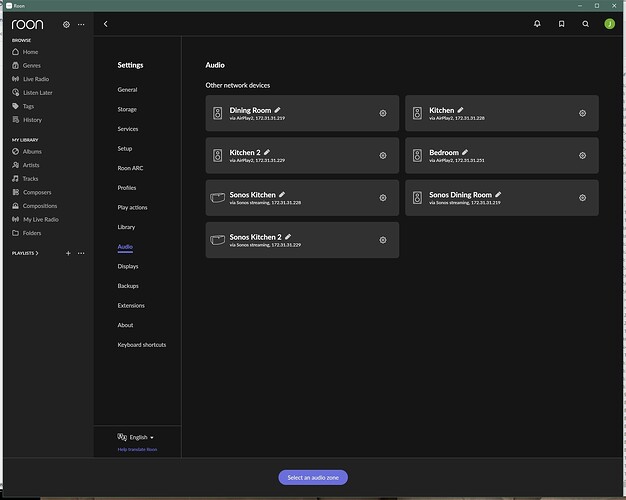Open Keyboard shortcuts settings section
Viewport: 626px width, 500px height.
[141, 344]
